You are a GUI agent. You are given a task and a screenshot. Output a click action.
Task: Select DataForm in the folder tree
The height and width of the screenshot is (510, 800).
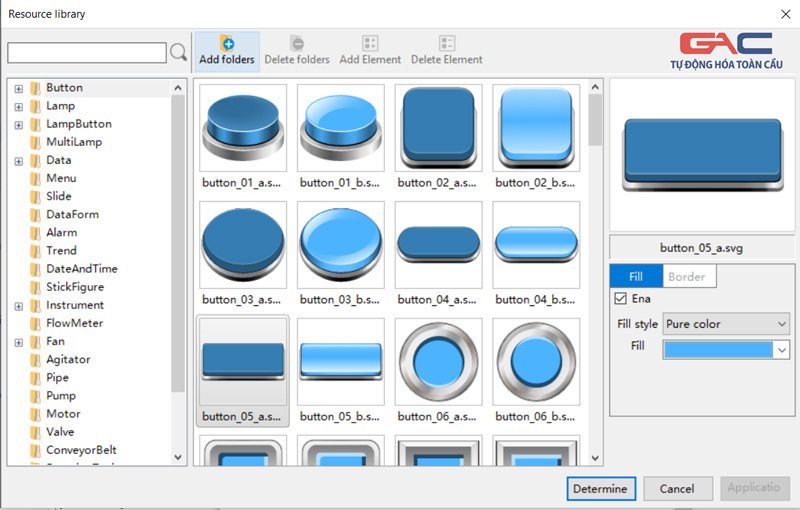pos(72,214)
